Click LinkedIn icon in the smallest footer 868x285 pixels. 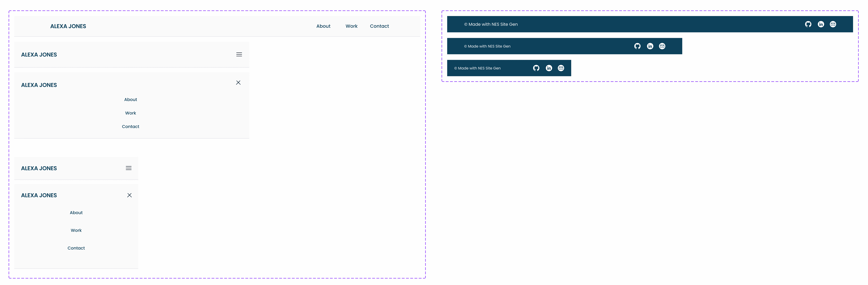click(x=549, y=68)
